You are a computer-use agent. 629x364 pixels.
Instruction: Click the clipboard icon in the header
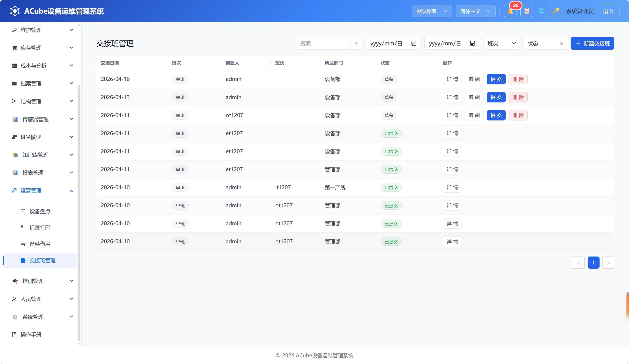[x=527, y=11]
